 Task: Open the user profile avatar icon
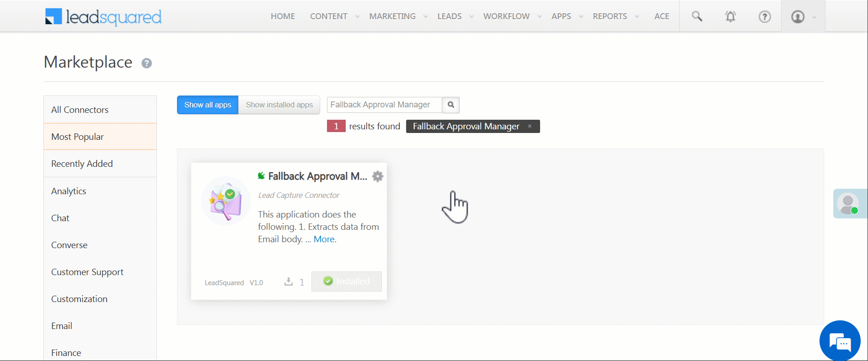(x=798, y=17)
